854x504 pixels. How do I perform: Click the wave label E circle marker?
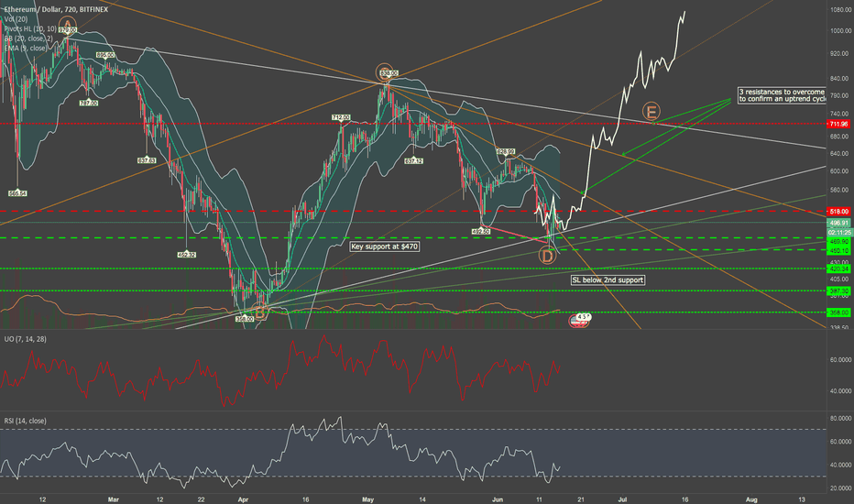pyautogui.click(x=651, y=111)
